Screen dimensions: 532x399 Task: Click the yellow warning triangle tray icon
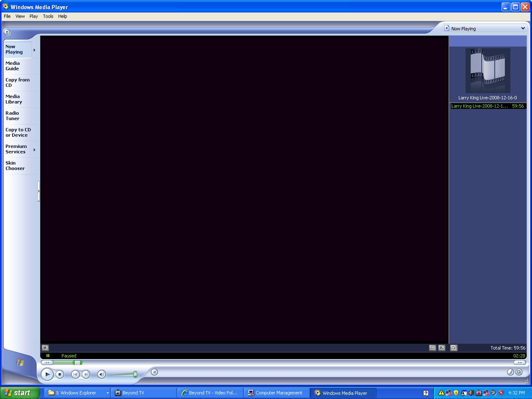click(441, 393)
